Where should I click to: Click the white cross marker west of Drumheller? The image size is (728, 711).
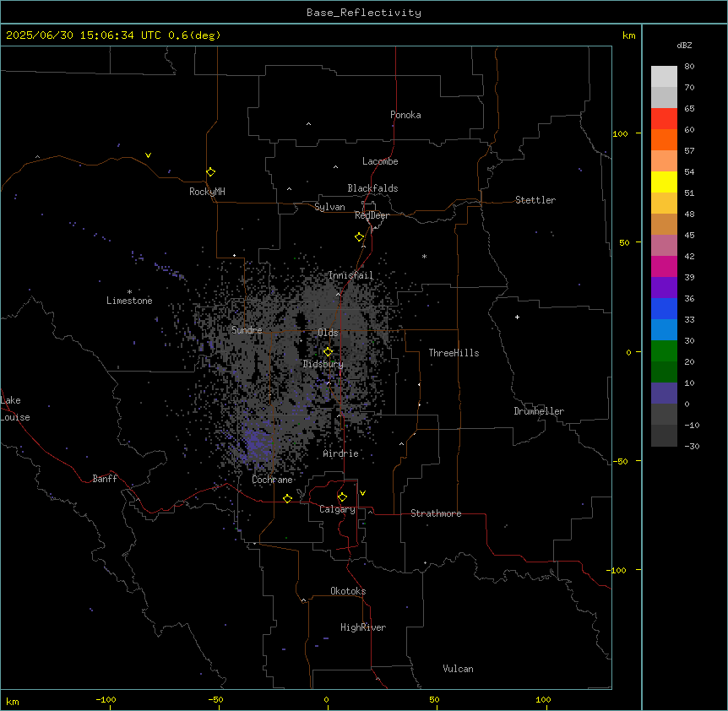(517, 317)
